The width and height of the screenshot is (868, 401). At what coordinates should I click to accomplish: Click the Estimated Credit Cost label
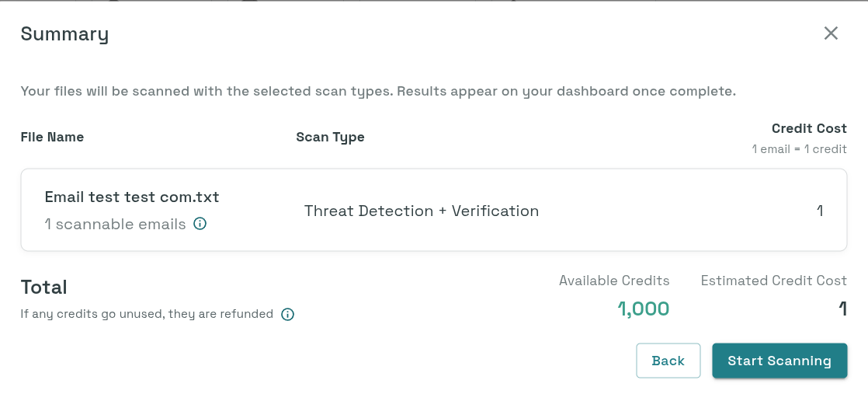[x=773, y=281]
